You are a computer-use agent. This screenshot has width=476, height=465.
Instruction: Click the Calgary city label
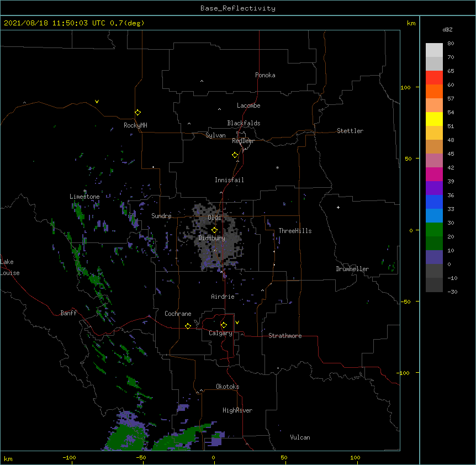click(x=220, y=333)
